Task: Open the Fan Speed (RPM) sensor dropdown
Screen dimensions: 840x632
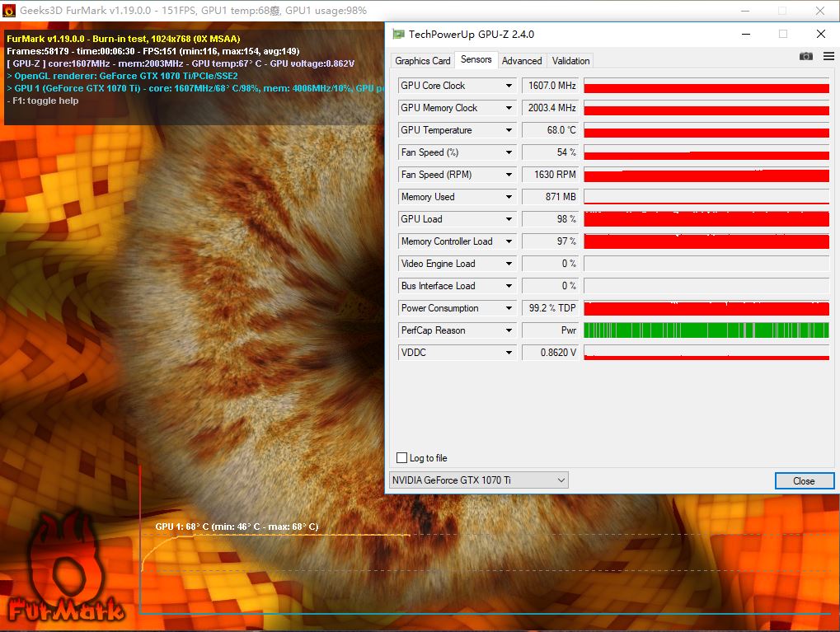Action: (x=509, y=175)
